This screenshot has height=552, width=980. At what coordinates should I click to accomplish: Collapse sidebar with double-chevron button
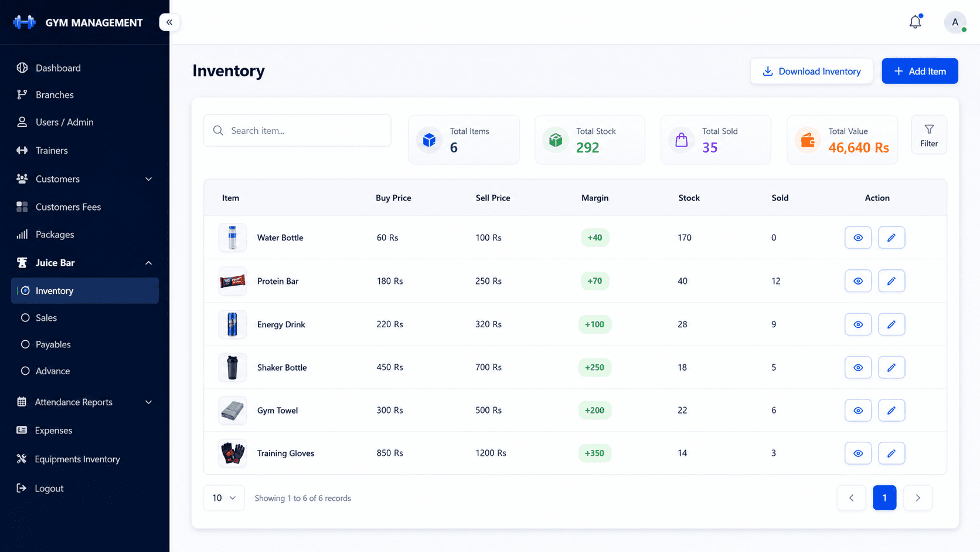pyautogui.click(x=169, y=22)
